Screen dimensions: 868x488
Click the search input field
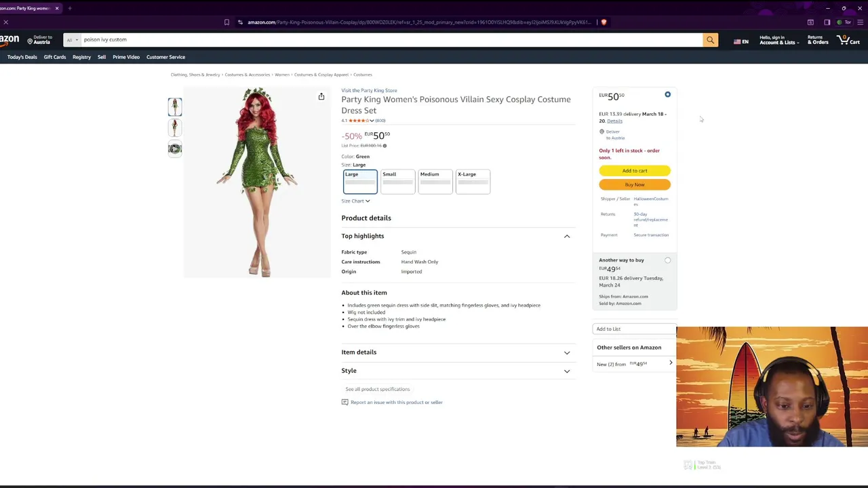391,40
